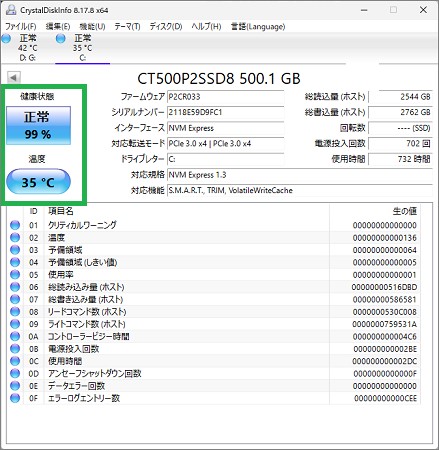The height and width of the screenshot is (450, 439).
Task: Open the 編集(E) menu
Action: coord(58,26)
